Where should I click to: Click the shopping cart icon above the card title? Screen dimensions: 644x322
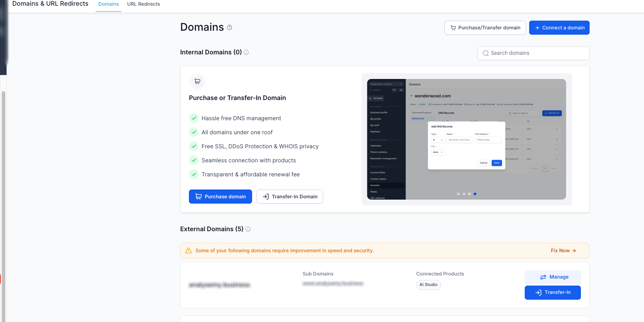tap(197, 81)
